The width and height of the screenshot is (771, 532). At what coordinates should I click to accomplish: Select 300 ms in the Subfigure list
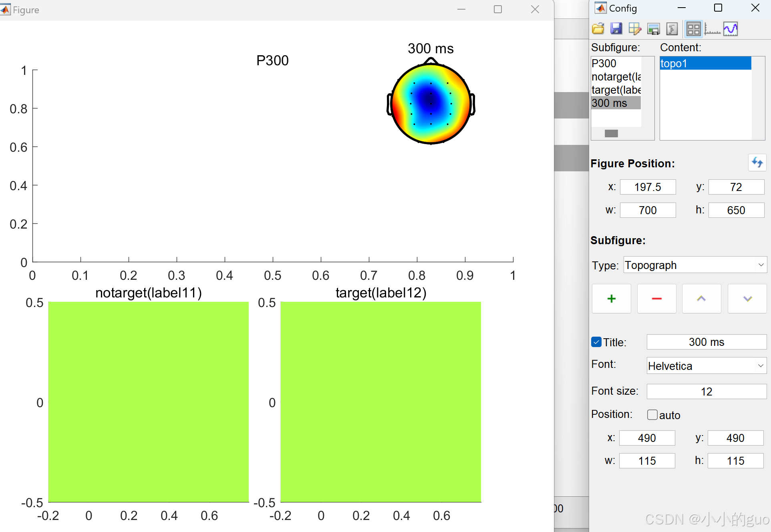(x=616, y=103)
